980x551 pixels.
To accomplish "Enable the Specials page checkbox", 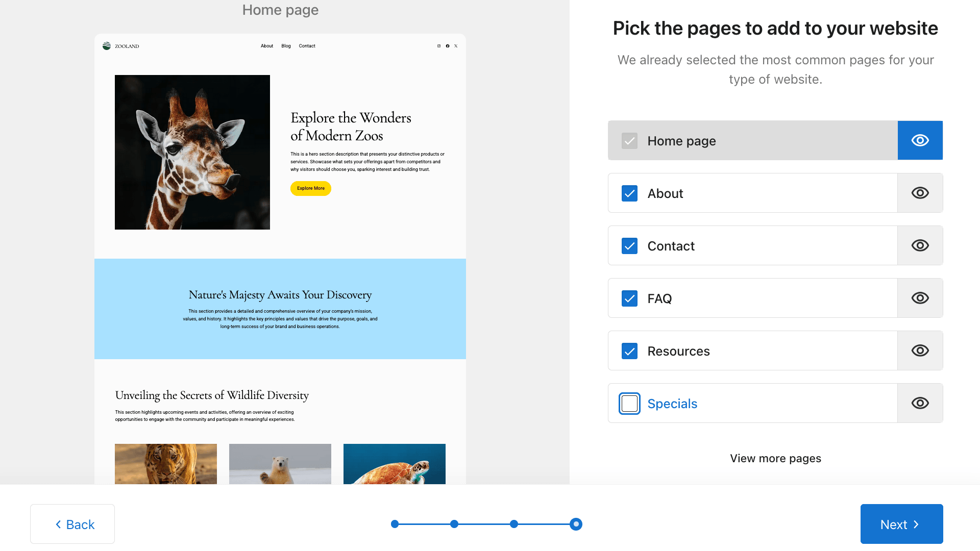I will [629, 404].
